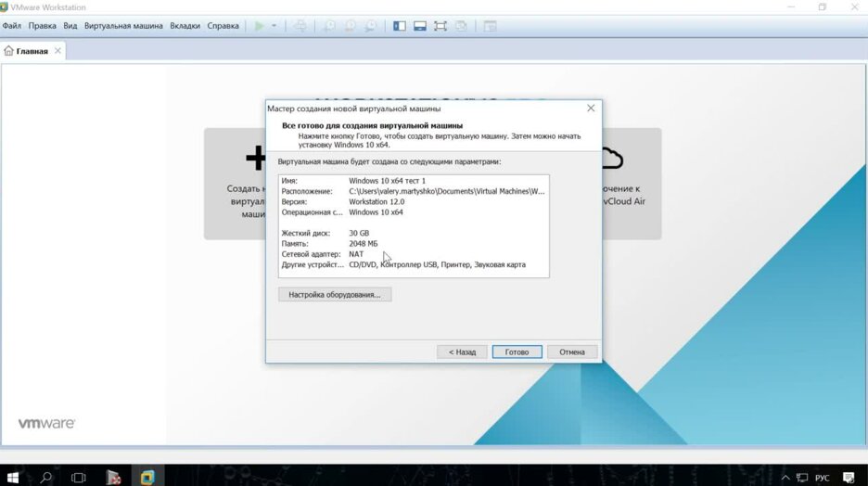868x486 pixels.
Task: Select the 30 GB hard disk value
Action: [359, 234]
